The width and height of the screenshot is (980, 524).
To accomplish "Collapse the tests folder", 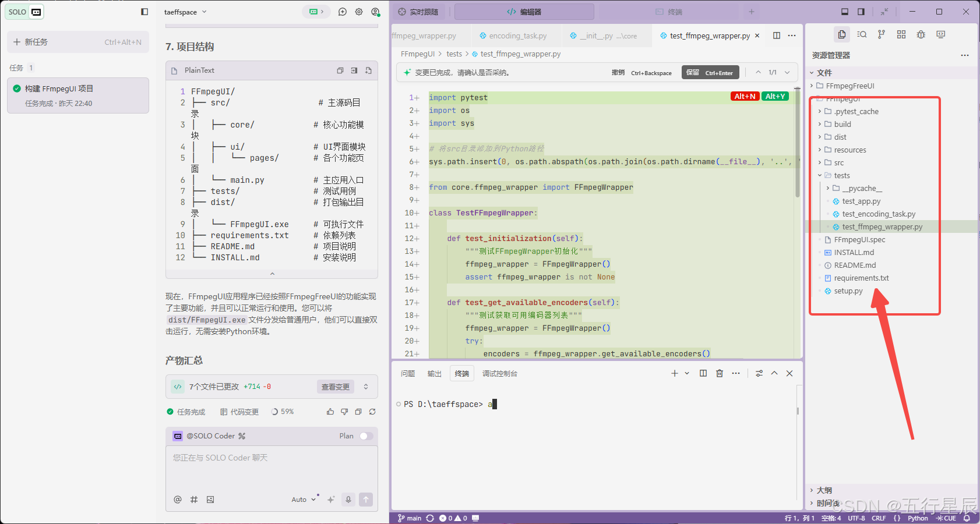I will tap(820, 175).
